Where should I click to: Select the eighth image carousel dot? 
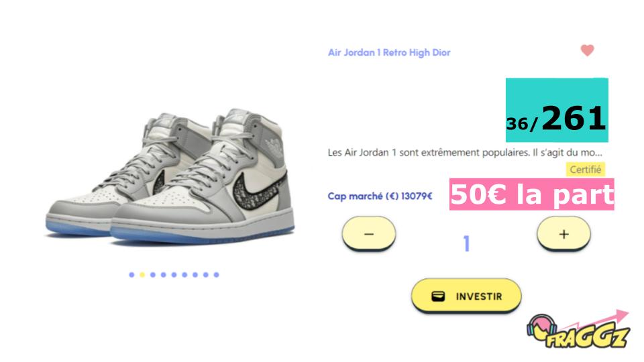pyautogui.click(x=206, y=275)
